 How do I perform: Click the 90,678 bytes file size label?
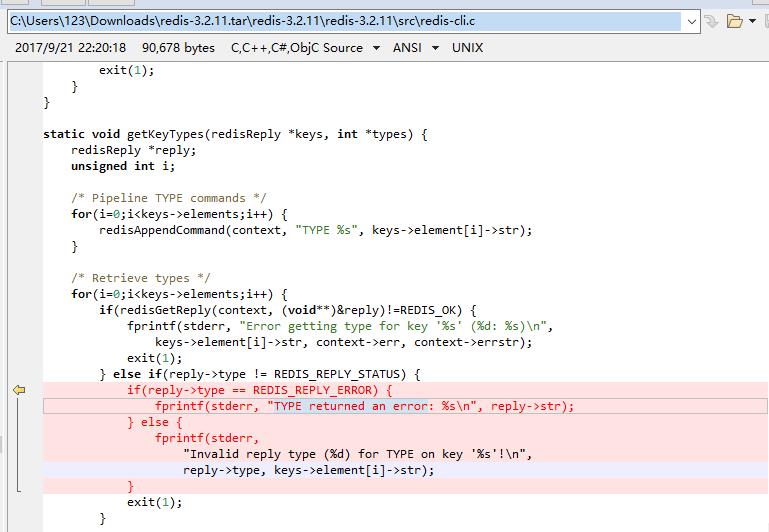[x=178, y=47]
